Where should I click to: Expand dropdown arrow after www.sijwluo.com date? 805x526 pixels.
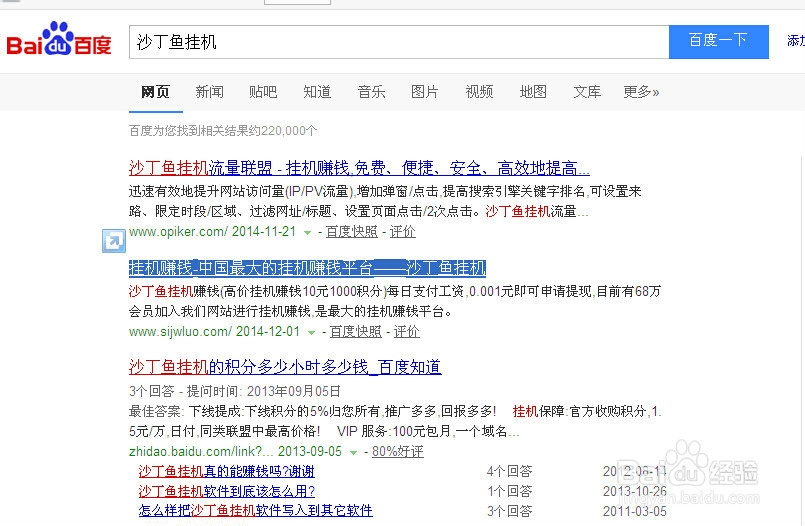(311, 333)
